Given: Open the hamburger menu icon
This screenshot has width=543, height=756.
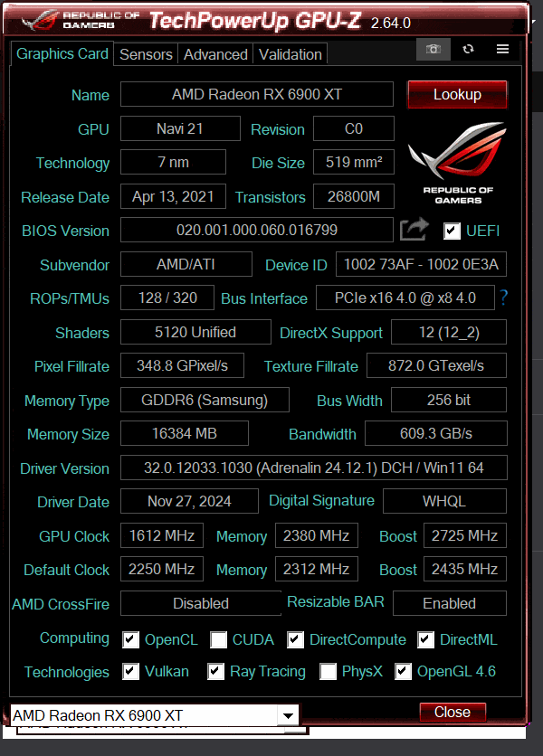Looking at the screenshot, I should 502,49.
